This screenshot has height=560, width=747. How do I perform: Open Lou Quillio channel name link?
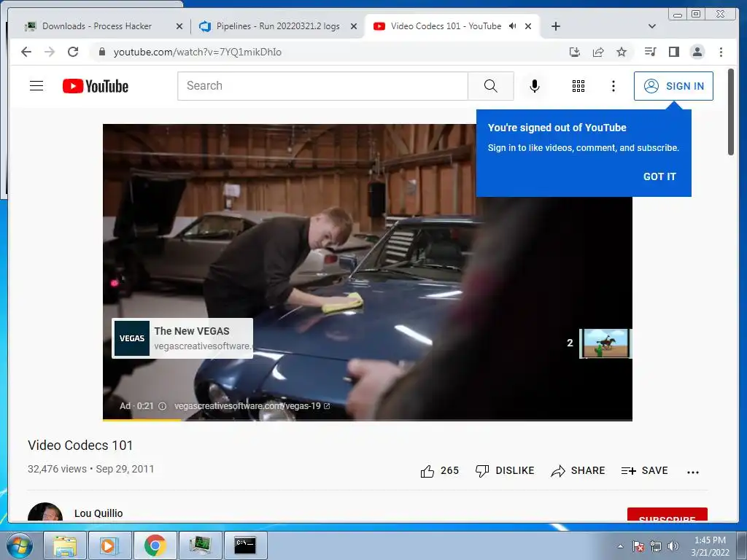(x=98, y=513)
